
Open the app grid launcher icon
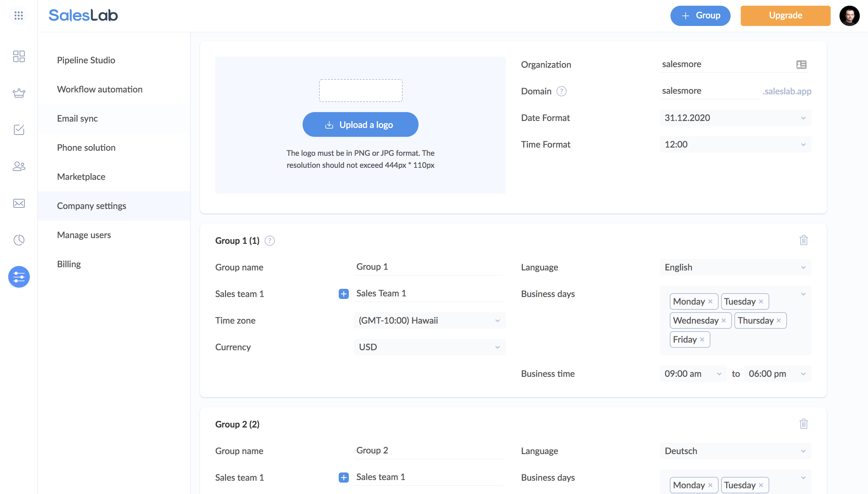pos(19,15)
